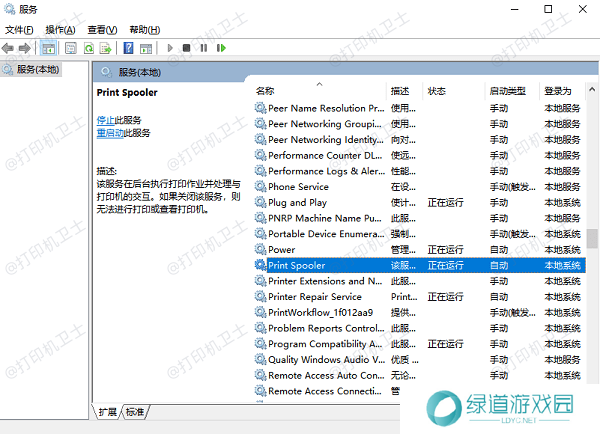The height and width of the screenshot is (434, 600).
Task: Select 服务(本地) in the left tree
Action: click(x=31, y=69)
